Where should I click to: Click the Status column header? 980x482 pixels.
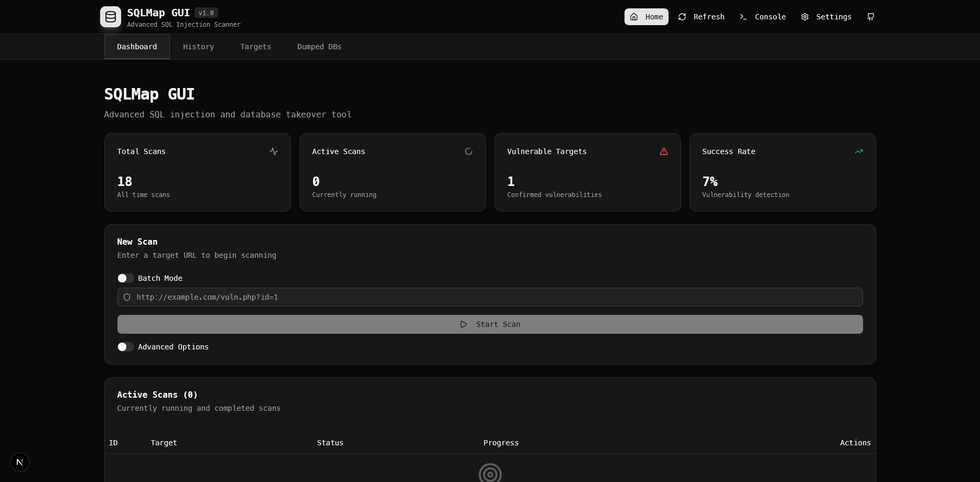330,443
